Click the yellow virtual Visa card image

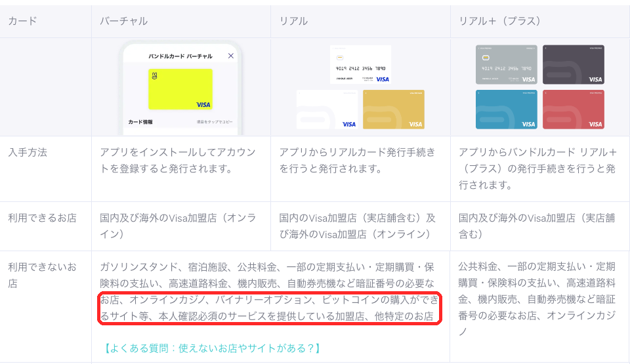tap(180, 89)
